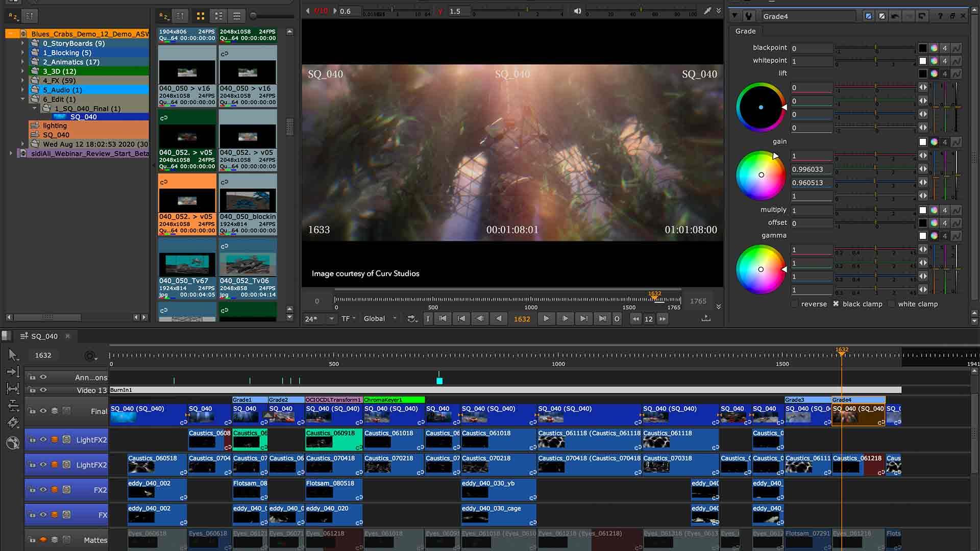The height and width of the screenshot is (551, 980).
Task: Click the help question mark on the Grade4 panel
Action: tap(941, 16)
